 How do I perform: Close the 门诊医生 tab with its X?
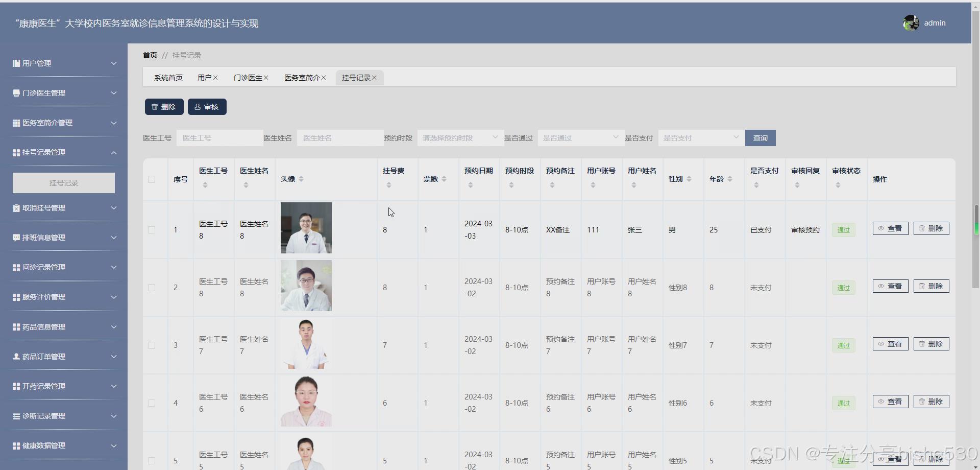[x=266, y=78]
